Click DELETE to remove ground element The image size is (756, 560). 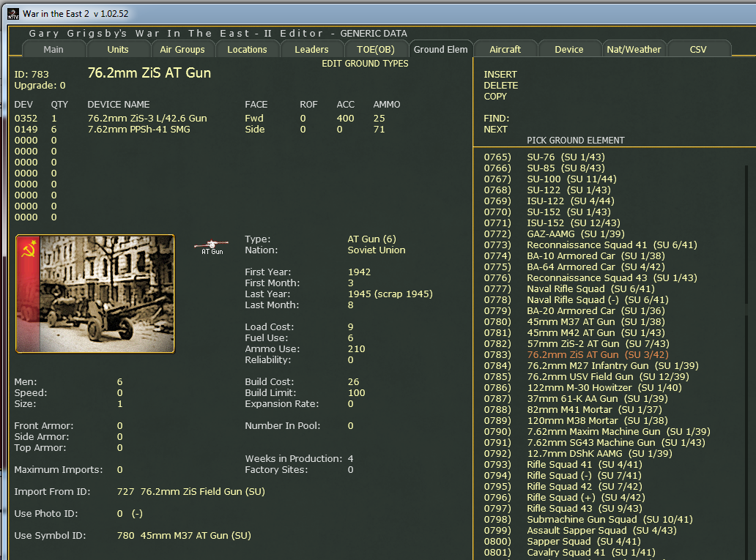point(501,86)
